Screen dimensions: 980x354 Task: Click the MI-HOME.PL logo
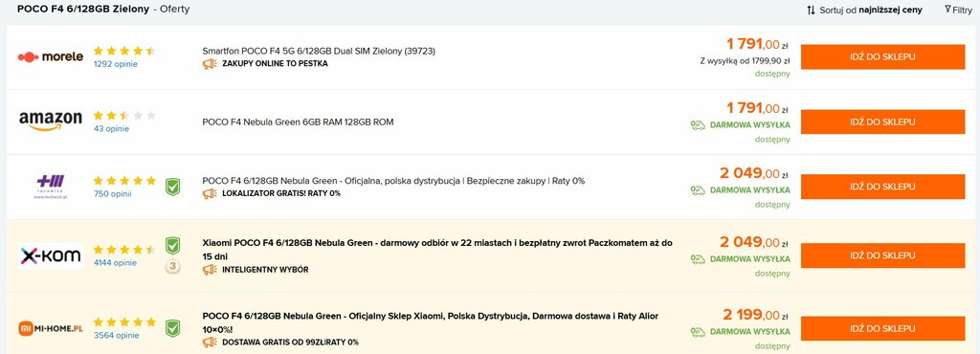(51, 328)
